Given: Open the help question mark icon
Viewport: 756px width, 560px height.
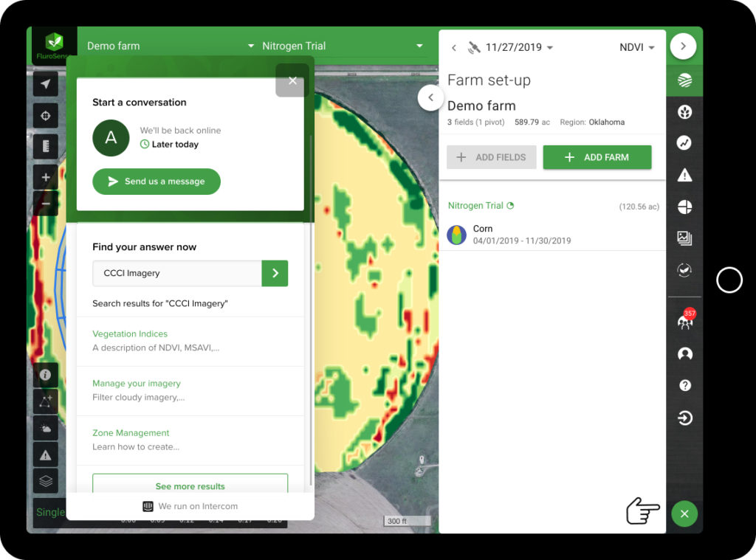Looking at the screenshot, I should [684, 386].
